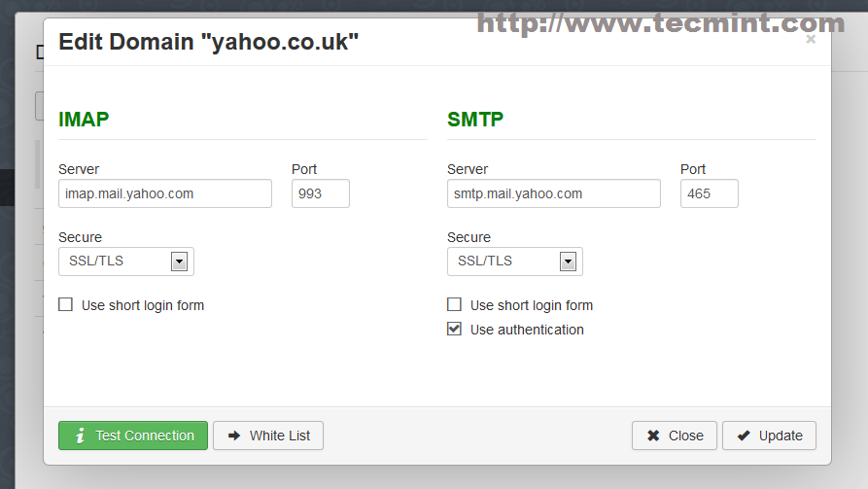Click the Update button label
Viewport: 868px width, 489px height.
781,436
